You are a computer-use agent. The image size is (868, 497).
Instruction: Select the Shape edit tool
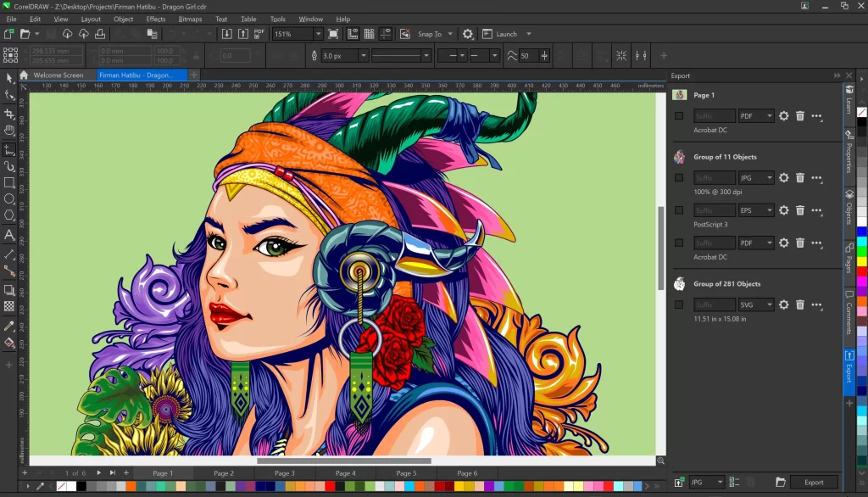(x=8, y=95)
